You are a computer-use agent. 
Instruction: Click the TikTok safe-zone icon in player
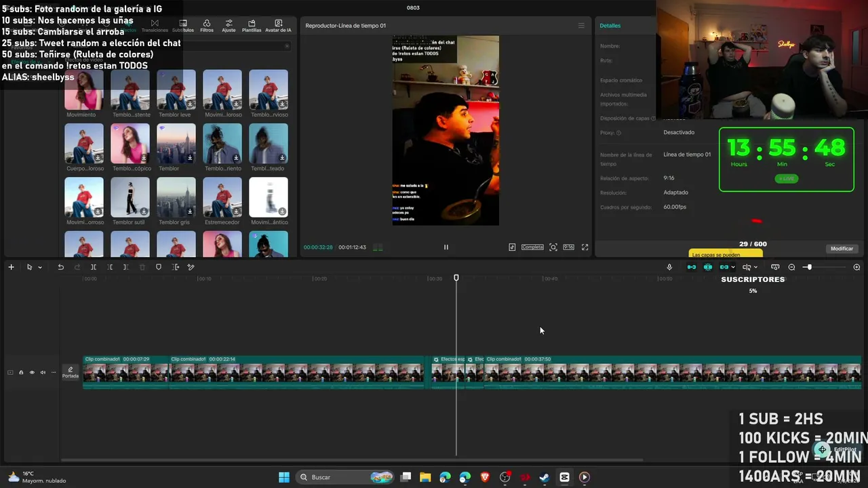512,247
